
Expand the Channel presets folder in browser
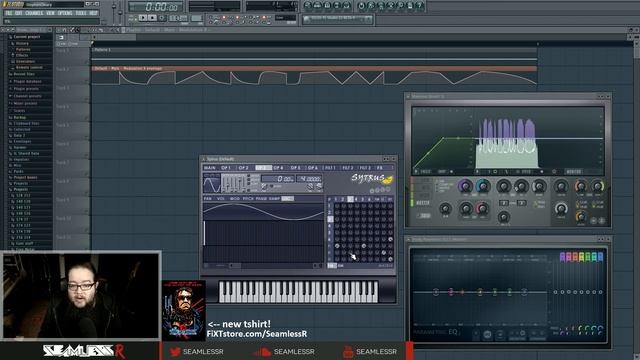pyautogui.click(x=27, y=96)
